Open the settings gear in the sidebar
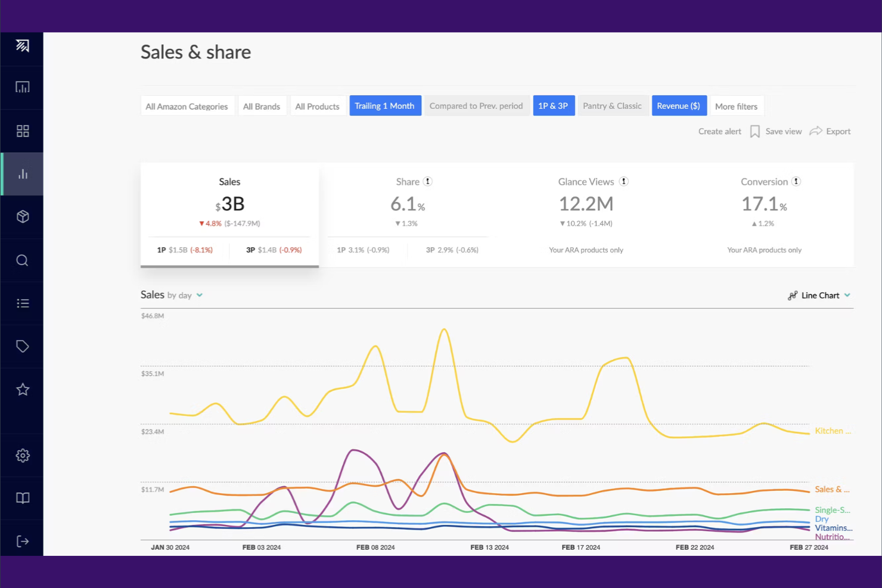The height and width of the screenshot is (588, 882). pyautogui.click(x=22, y=455)
